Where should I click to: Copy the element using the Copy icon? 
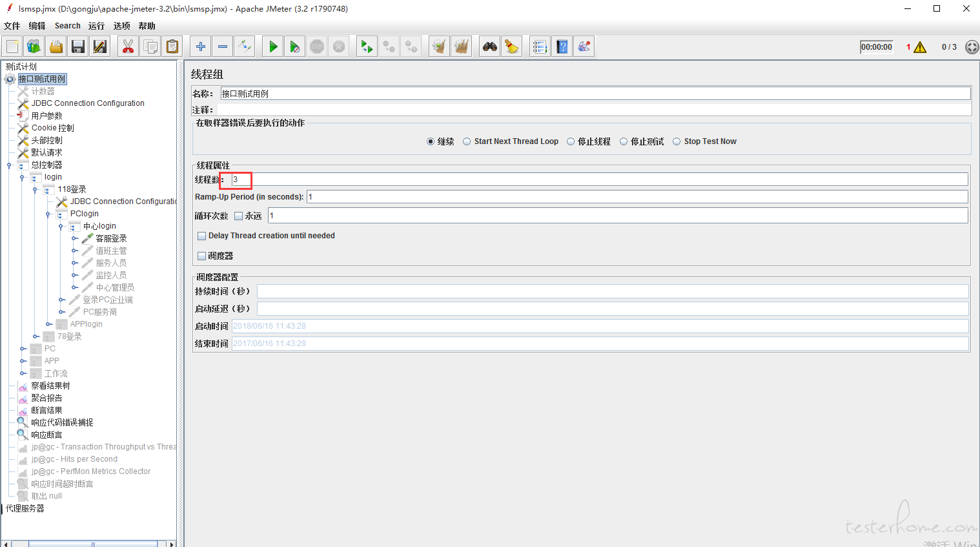150,46
